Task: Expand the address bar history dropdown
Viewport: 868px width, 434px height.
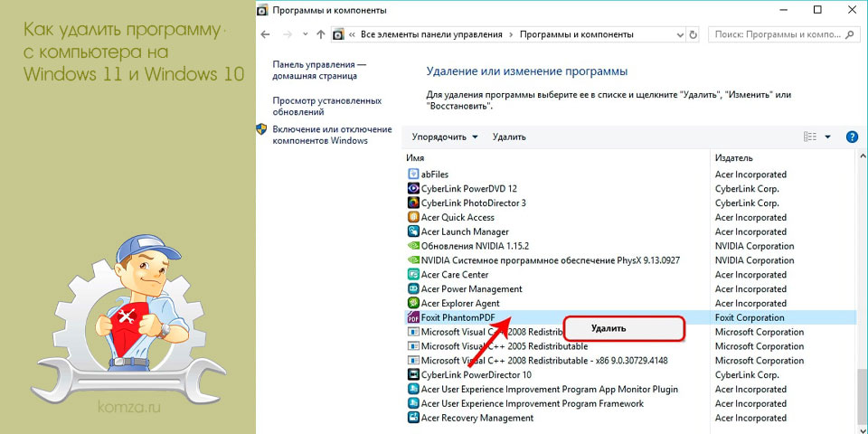Action: 680,34
